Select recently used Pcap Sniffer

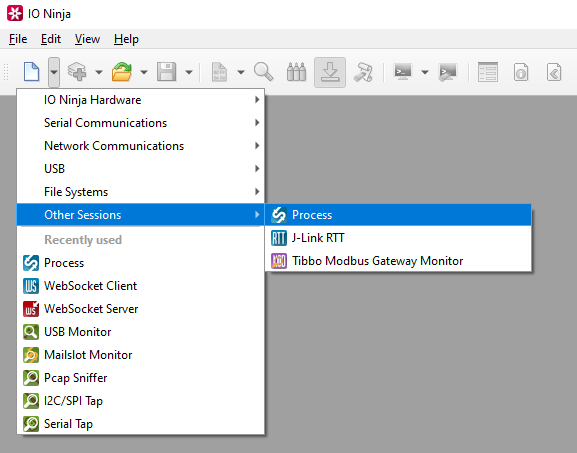point(141,378)
